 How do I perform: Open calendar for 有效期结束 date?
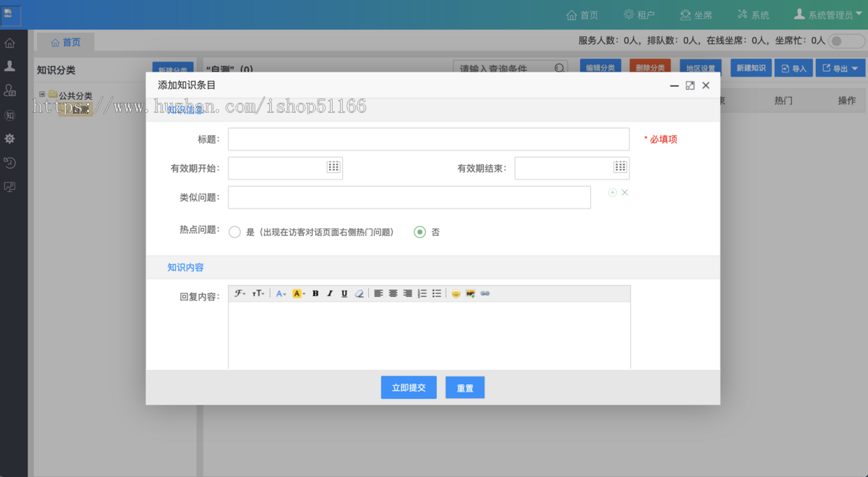(620, 166)
